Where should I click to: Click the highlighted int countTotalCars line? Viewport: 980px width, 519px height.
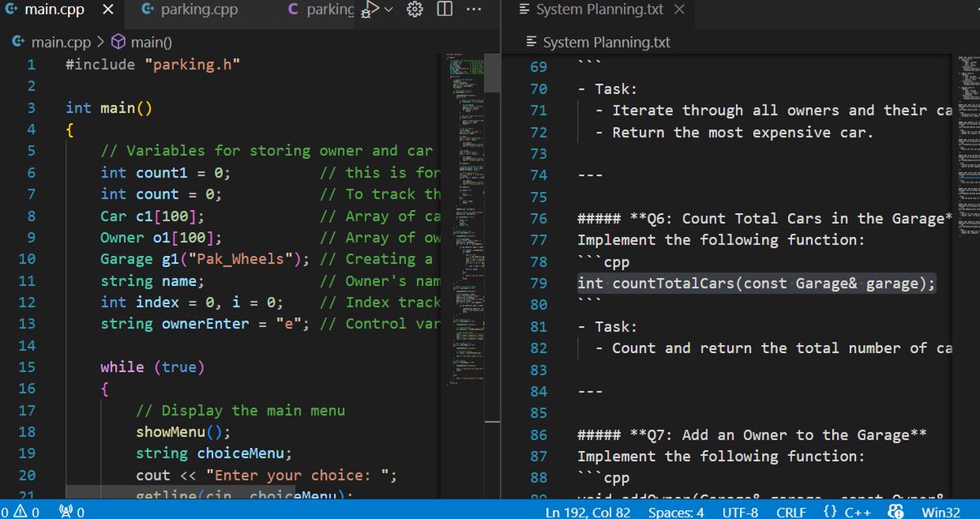[x=756, y=283]
